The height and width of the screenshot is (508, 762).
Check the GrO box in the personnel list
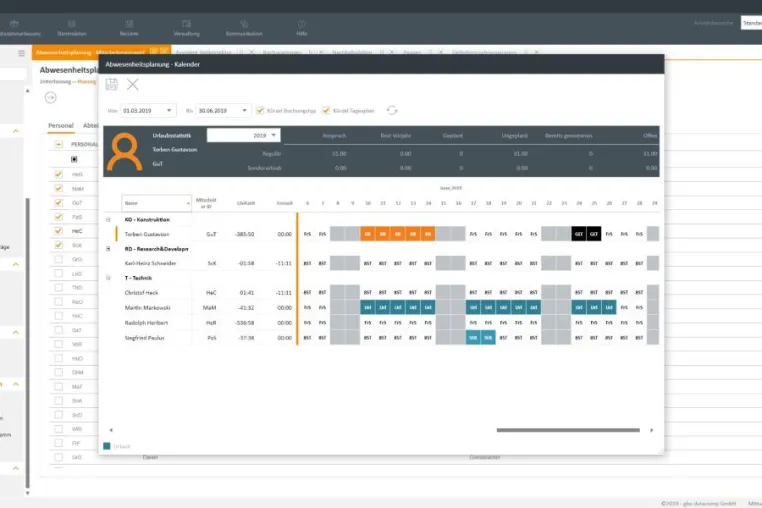pos(59,259)
